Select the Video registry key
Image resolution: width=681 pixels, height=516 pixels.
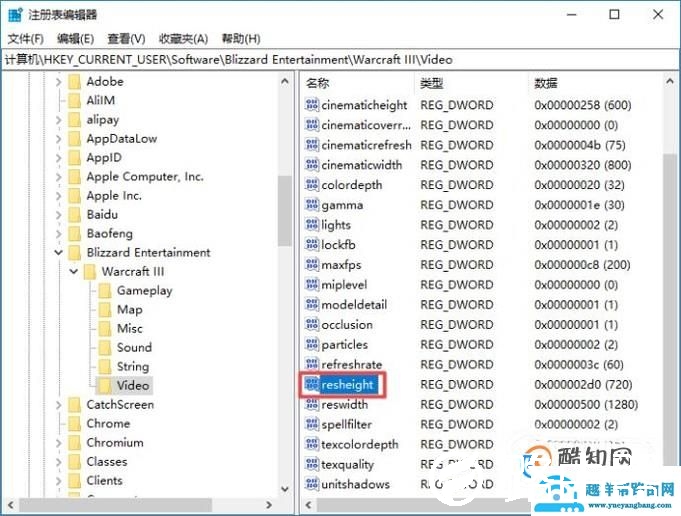point(133,385)
